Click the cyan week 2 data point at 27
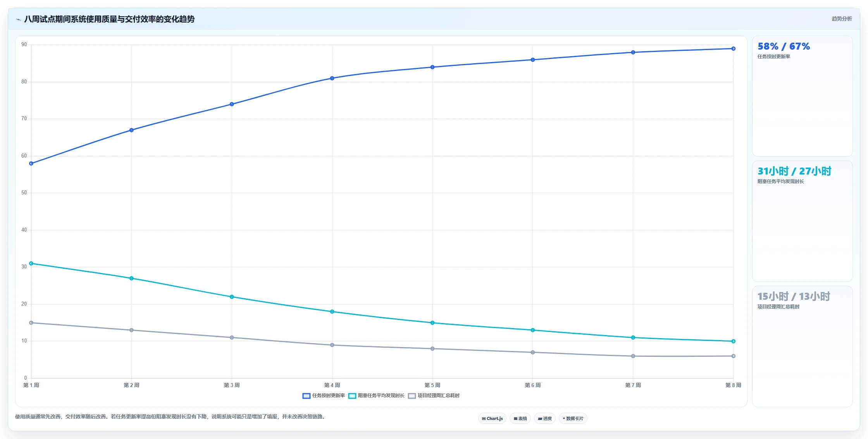 click(x=131, y=278)
